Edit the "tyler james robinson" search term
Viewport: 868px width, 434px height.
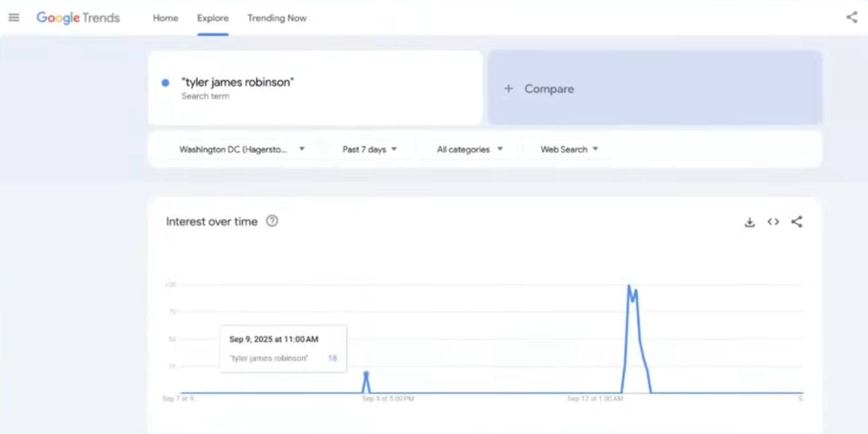(237, 82)
